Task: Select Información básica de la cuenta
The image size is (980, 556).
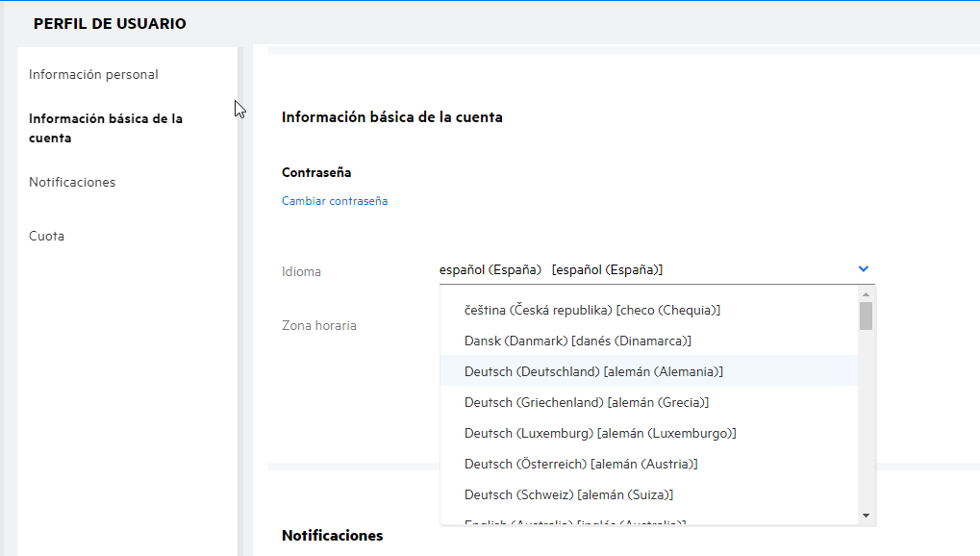Action: [x=106, y=128]
